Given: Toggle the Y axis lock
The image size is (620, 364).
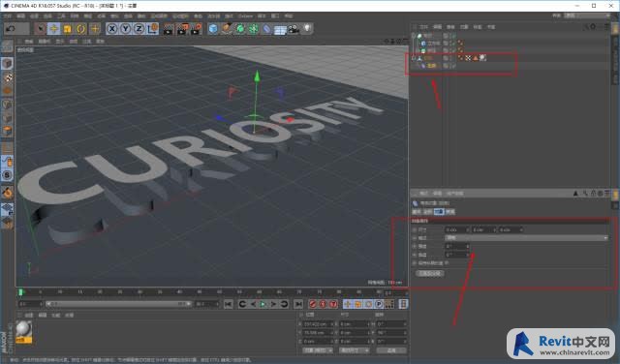Looking at the screenshot, I should click(x=126, y=29).
